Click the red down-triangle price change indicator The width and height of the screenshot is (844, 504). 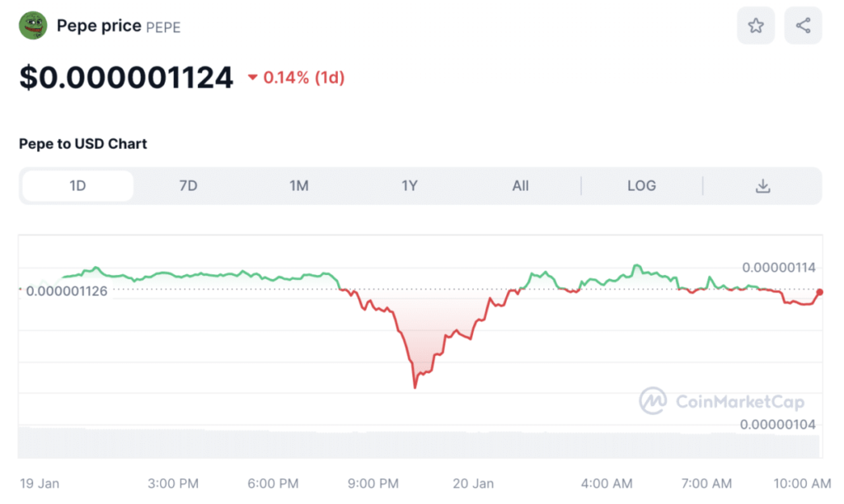point(252,78)
